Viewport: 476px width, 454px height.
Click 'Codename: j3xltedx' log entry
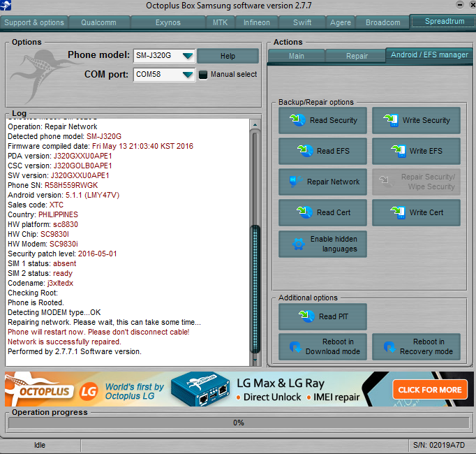click(40, 283)
